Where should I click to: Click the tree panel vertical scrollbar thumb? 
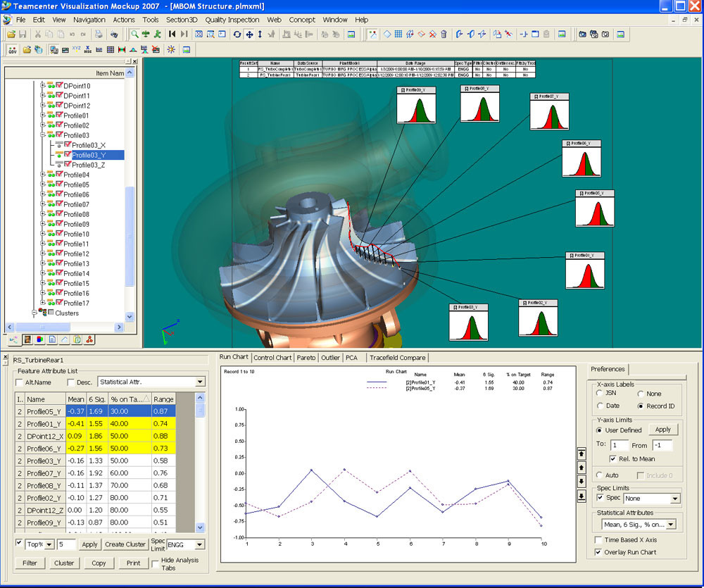click(x=130, y=236)
